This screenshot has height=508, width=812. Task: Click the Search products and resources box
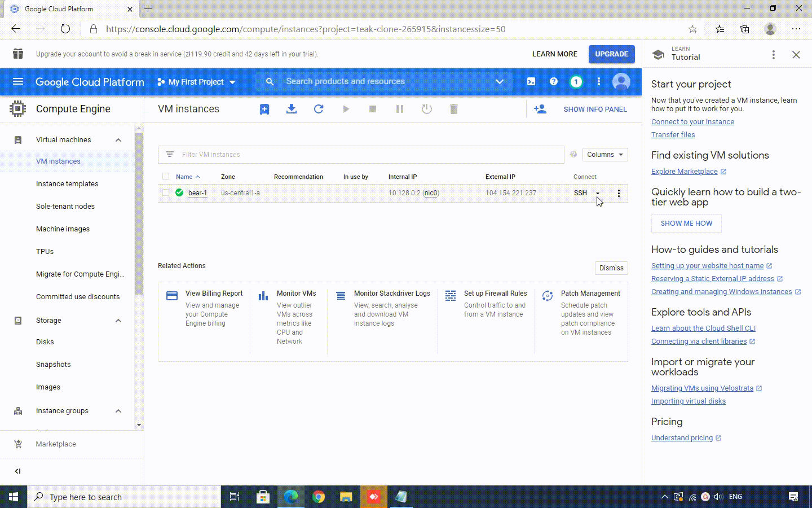click(383, 81)
